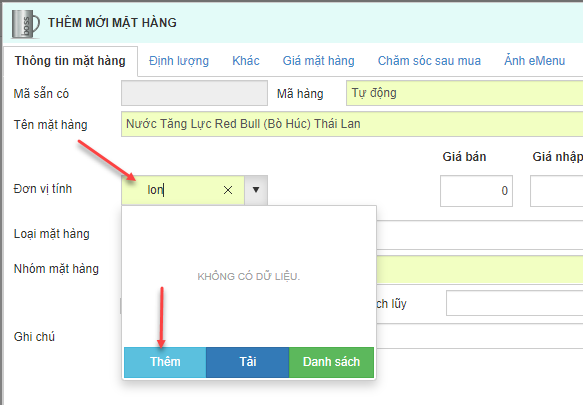Go to the Giá mặt hàng tab
This screenshot has width=583, height=405.
(x=319, y=61)
